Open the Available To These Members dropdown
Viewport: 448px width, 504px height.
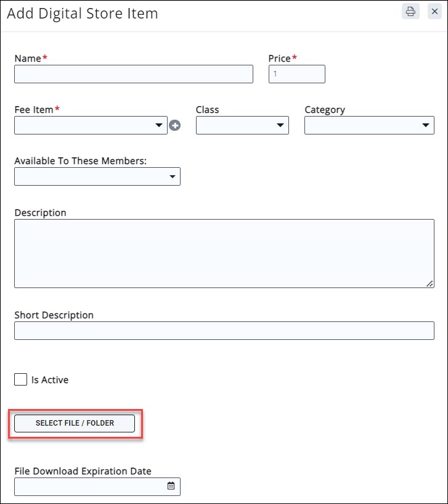92,176
